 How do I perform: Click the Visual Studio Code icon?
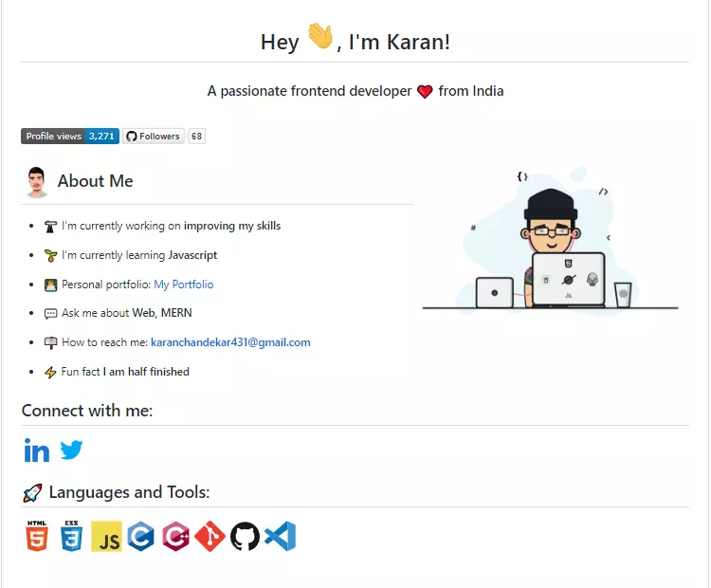point(281,536)
